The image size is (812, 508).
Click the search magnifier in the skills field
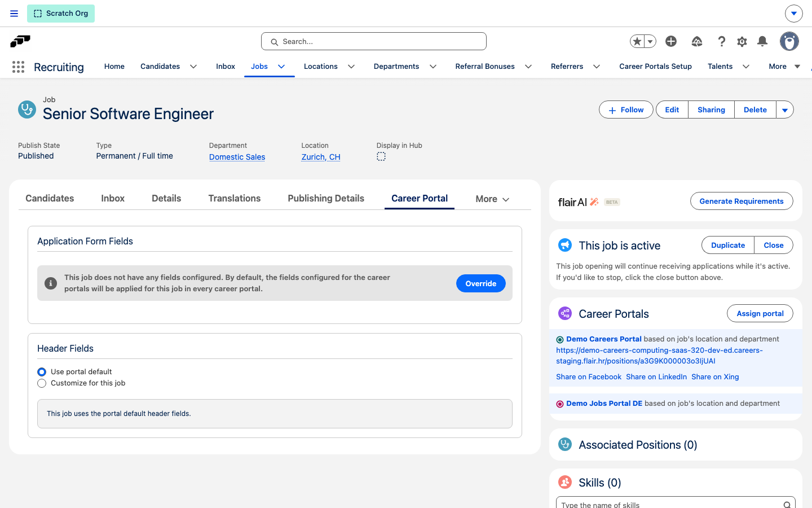[x=787, y=505]
